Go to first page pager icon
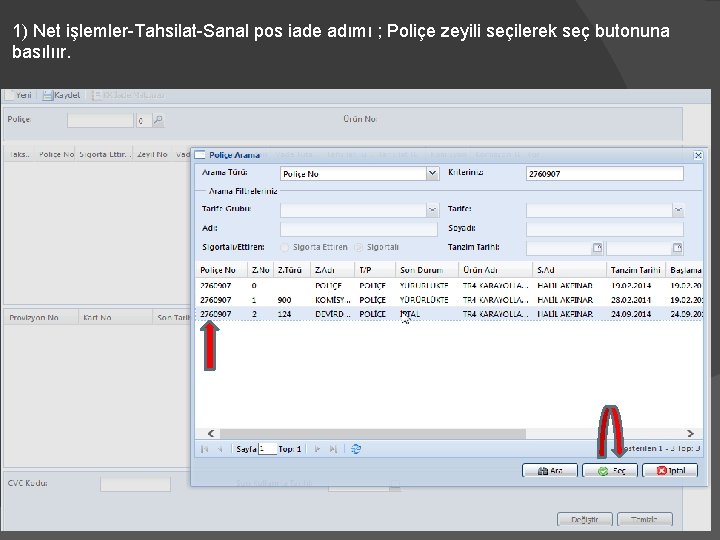Image resolution: width=720 pixels, height=540 pixels. point(205,449)
